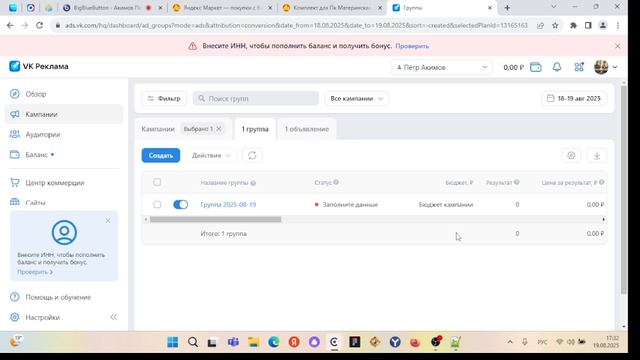Screen dimensions: 640x360
Task: Switch to the 1 объявление tab
Action: pos(307,129)
